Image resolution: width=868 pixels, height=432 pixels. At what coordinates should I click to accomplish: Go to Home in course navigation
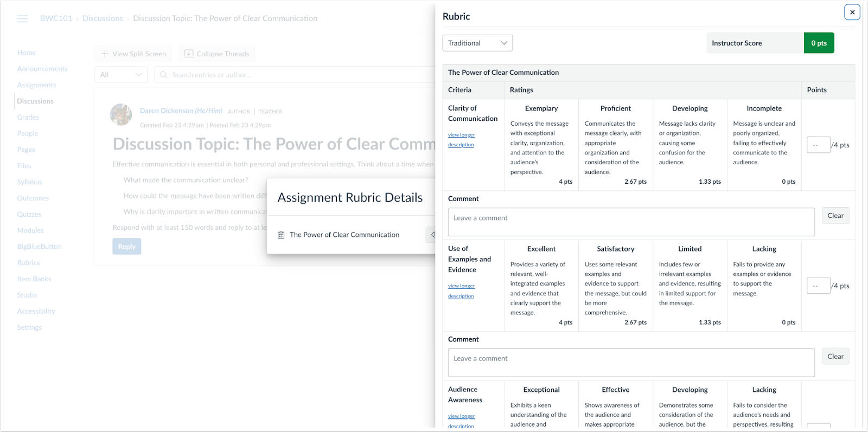point(27,53)
